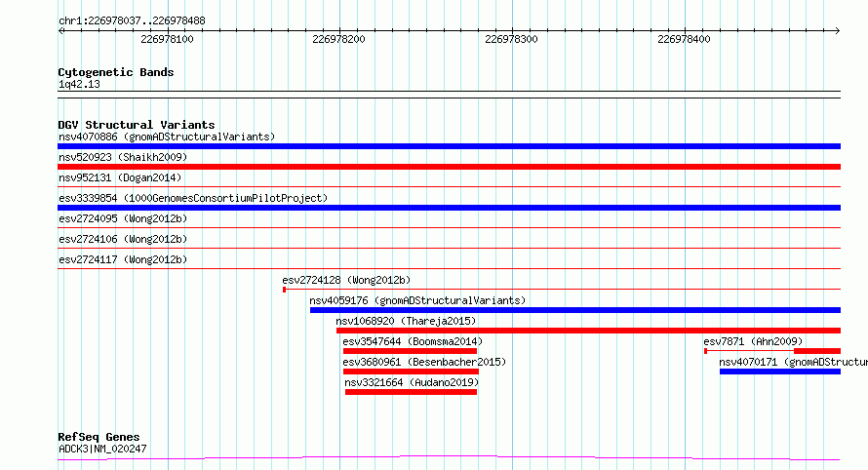Click esv2724128 (Wong2012b) label
Screen dimensions: 868x470
(x=346, y=280)
